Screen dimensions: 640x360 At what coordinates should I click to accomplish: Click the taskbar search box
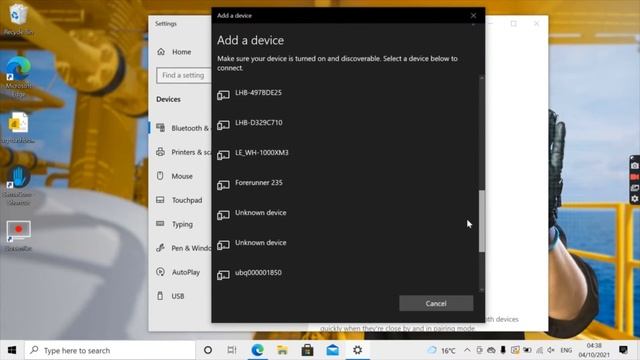110,350
